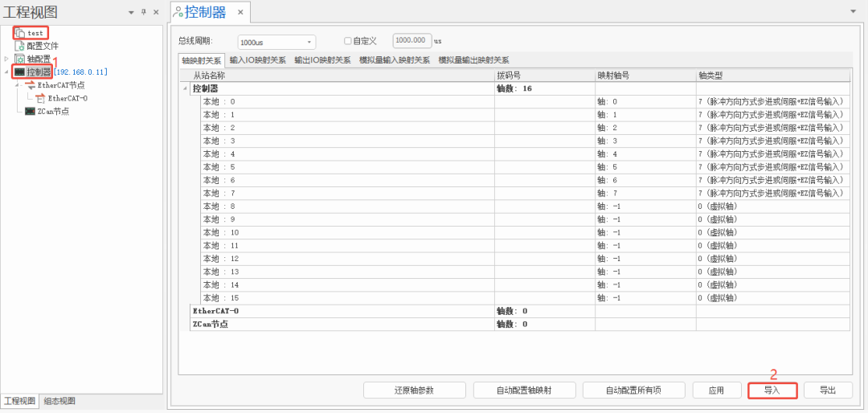Open the 工程视图 panel options arrow
Image resolution: width=868 pixels, height=413 pixels.
(x=131, y=11)
